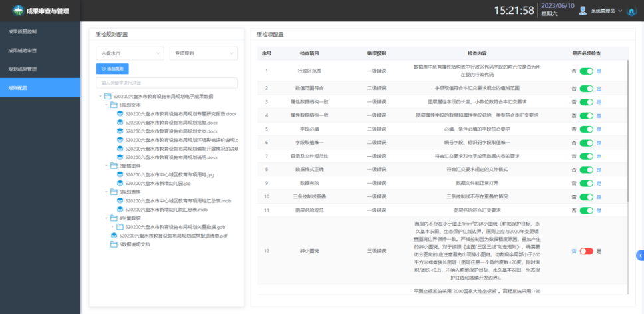This screenshot has height=315, width=644.
Task: Disable required check for 字段必填
Action: point(587,129)
